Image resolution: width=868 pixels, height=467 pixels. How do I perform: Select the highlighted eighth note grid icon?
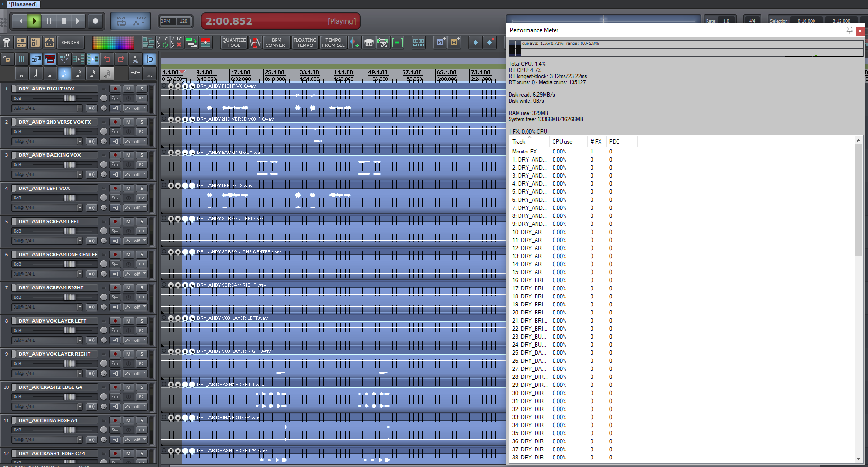pyautogui.click(x=64, y=73)
